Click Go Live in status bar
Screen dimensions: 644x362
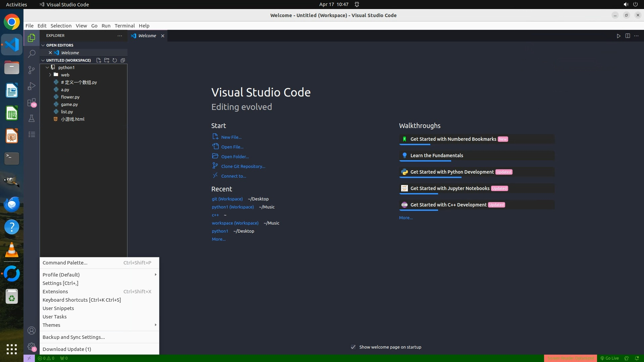point(609,358)
